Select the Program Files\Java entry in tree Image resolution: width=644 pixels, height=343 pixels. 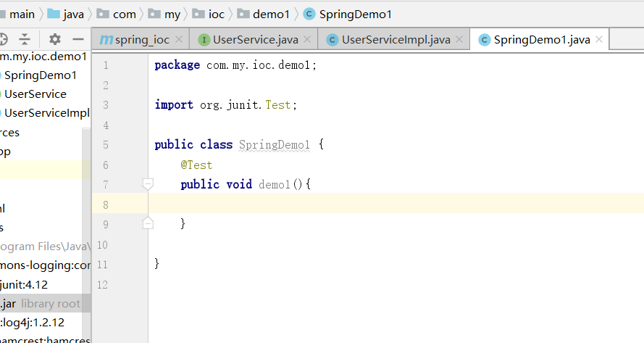(44, 247)
